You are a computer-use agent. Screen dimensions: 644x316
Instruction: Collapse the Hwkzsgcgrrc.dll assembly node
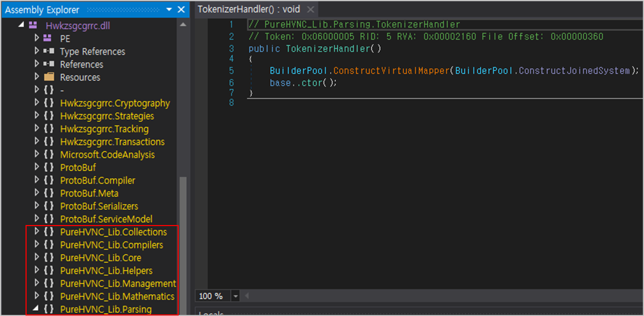pos(21,26)
